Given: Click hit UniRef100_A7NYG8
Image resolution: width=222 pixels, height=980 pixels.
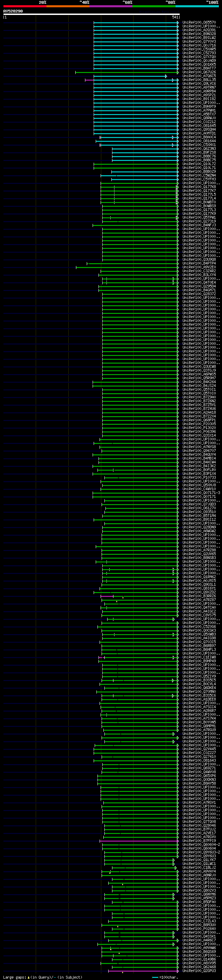Looking at the screenshot, I should pyautogui.click(x=199, y=447).
